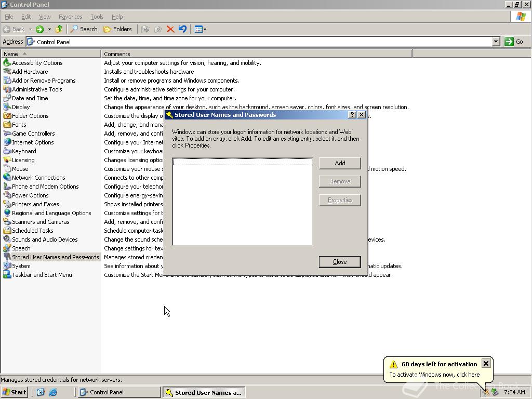Click the Back arrow toolbar icon

(x=6, y=29)
